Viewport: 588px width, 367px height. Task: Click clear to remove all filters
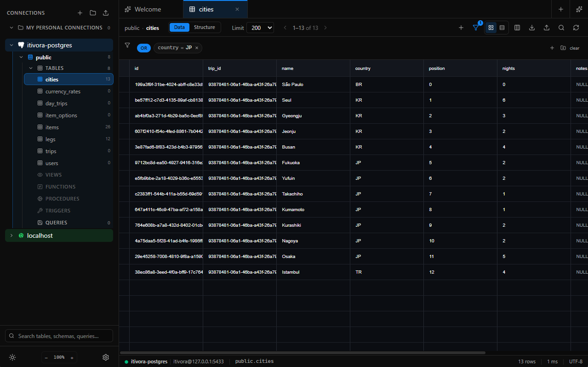[x=574, y=48]
